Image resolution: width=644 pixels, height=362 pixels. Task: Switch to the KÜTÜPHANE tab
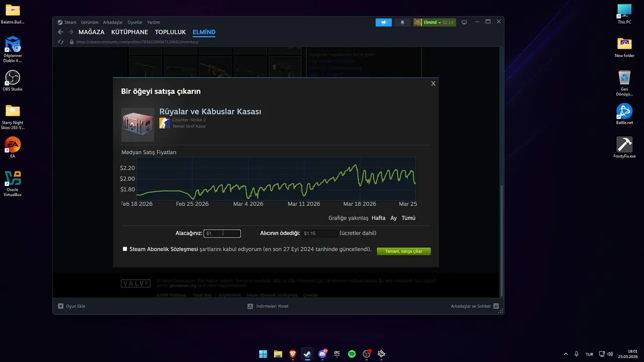[x=130, y=32]
